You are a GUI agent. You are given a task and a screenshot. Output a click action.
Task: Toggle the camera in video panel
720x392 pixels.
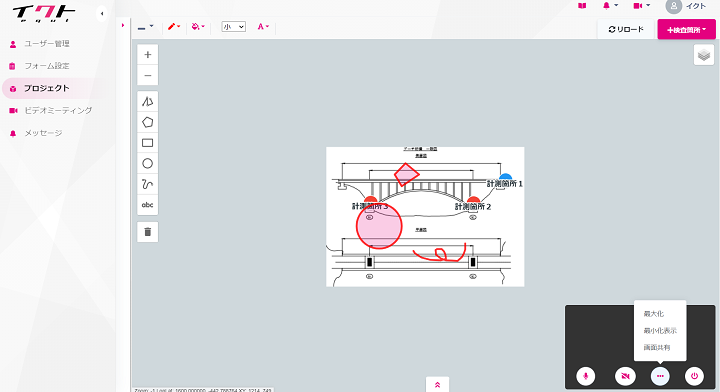click(625, 376)
